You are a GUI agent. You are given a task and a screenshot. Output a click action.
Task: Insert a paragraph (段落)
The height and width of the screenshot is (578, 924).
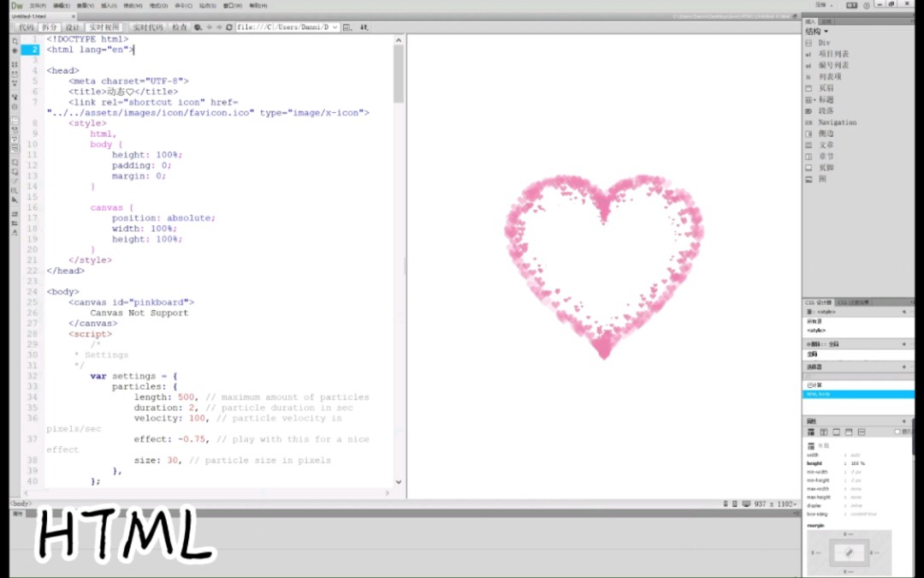[826, 110]
